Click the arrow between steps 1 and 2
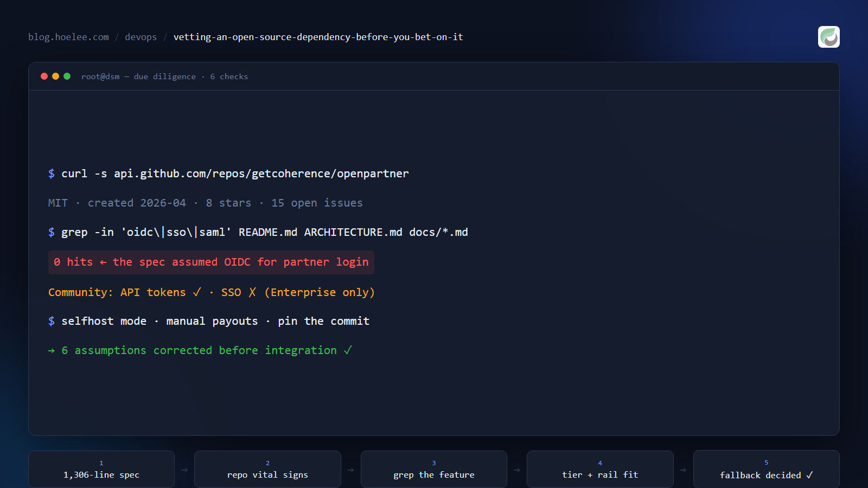Viewport: 868px width, 488px height. point(184,470)
